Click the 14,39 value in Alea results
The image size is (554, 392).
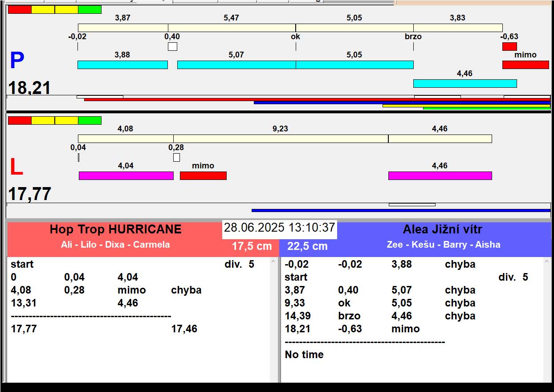coord(297,316)
